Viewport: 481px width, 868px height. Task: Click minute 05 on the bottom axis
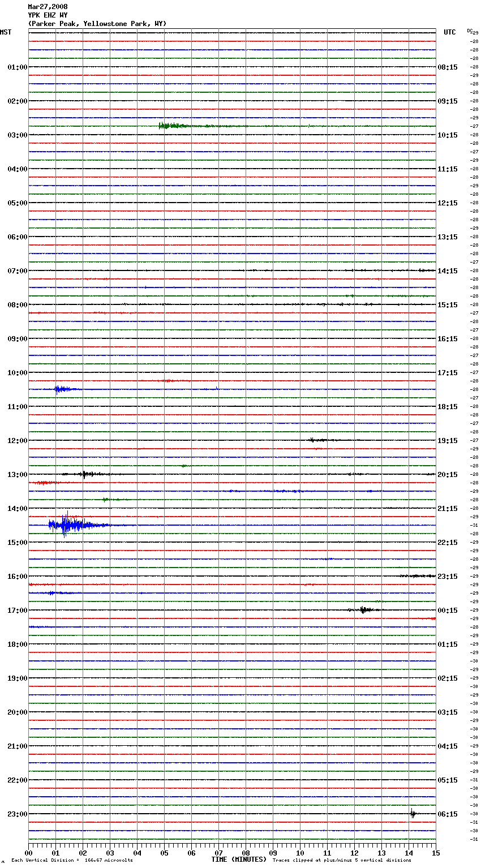[x=164, y=853]
